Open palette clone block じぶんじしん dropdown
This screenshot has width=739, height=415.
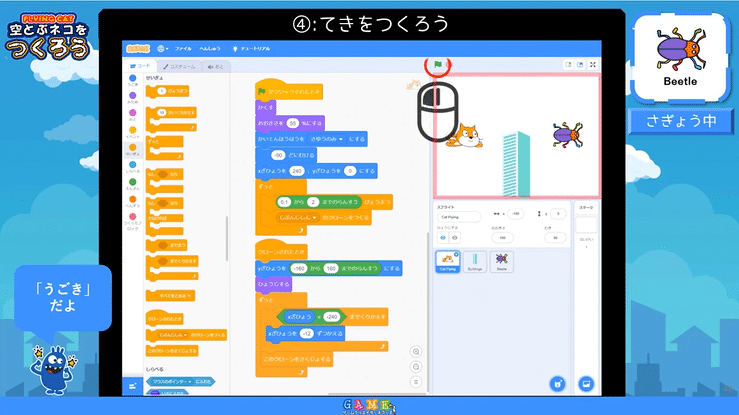coord(173,335)
